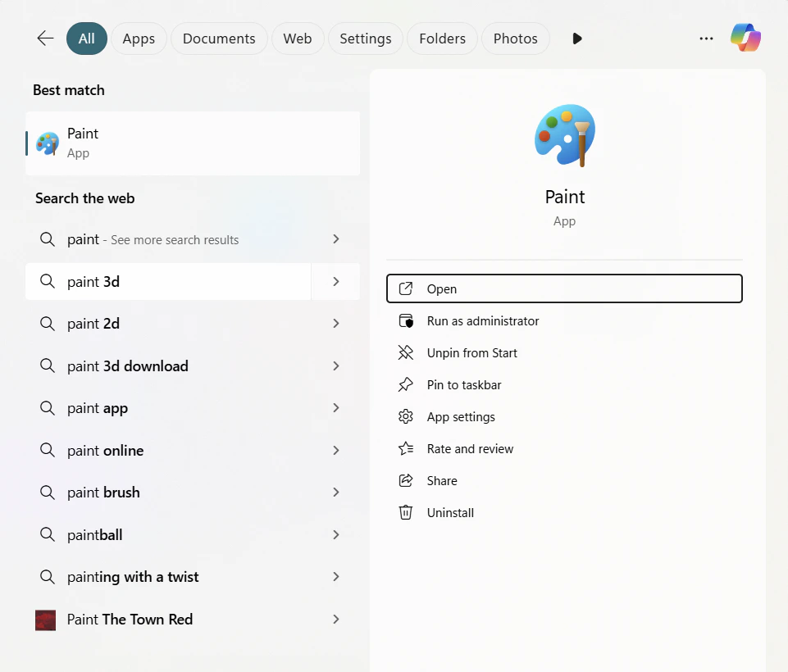Expand chevron next to 'paint 3d download'
The height and width of the screenshot is (672, 788).
click(x=336, y=366)
